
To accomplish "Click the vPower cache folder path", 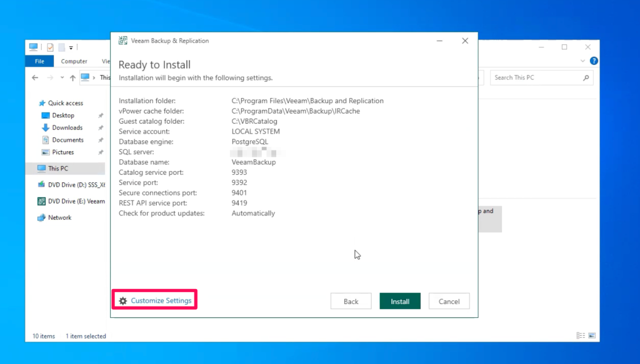I will tap(296, 111).
